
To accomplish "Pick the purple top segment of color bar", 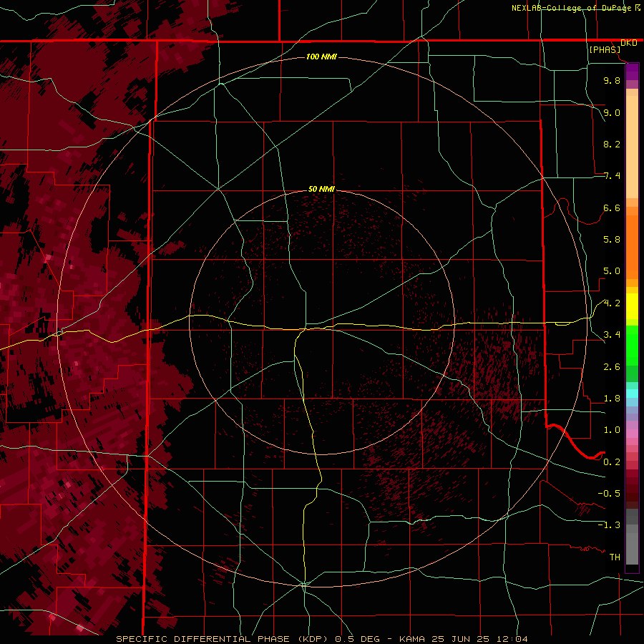I will [x=632, y=72].
